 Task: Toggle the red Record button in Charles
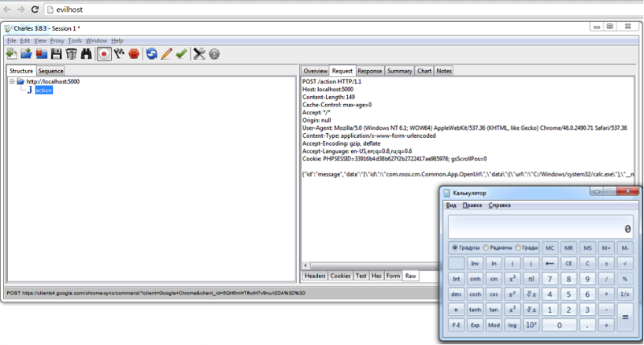(104, 54)
